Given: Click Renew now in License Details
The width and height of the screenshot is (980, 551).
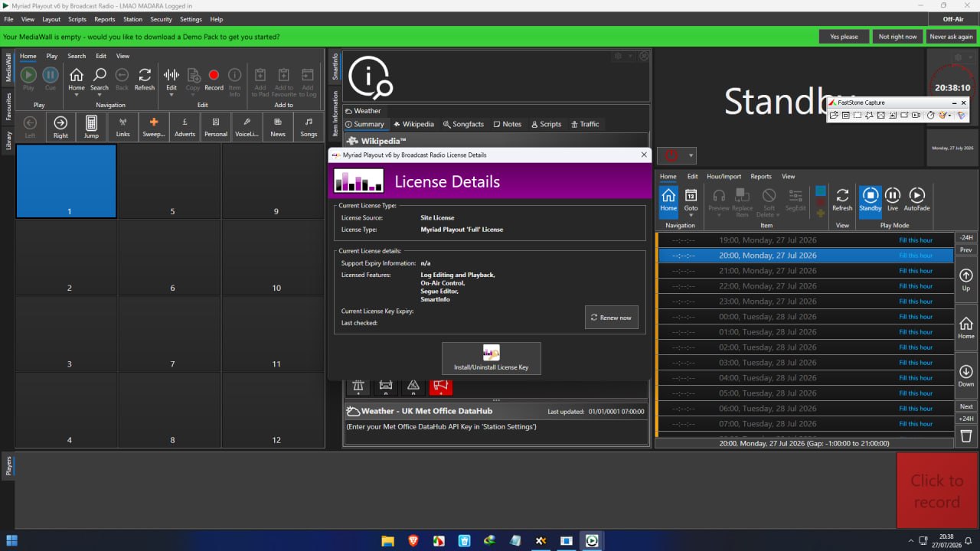Looking at the screenshot, I should [612, 318].
